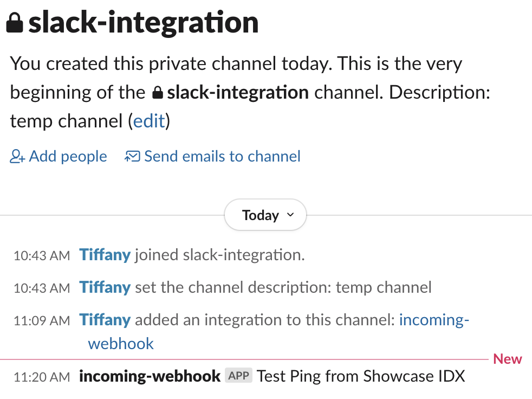
Task: Click the Send emails envelope icon
Action: (132, 157)
